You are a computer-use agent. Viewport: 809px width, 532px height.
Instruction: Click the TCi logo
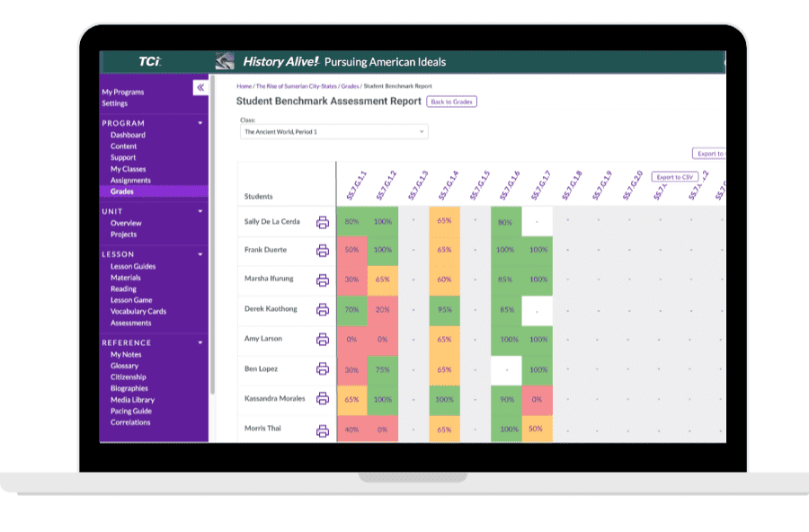pos(149,62)
